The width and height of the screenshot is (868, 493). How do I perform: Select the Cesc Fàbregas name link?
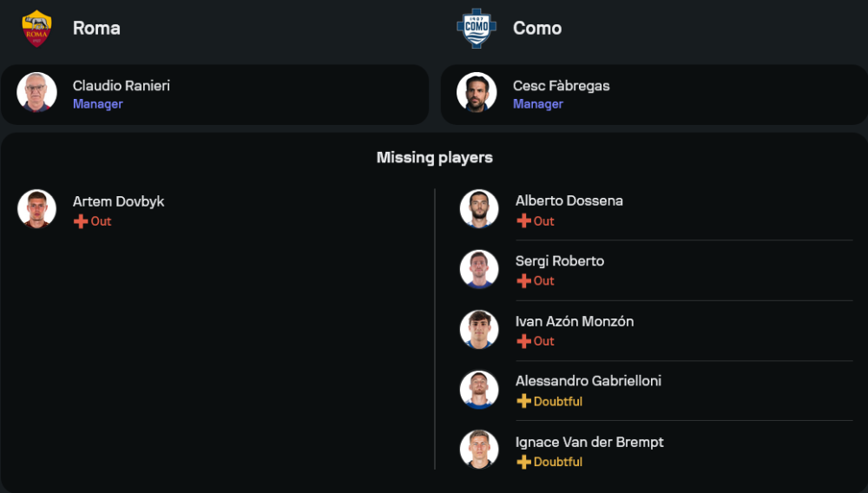coord(561,86)
